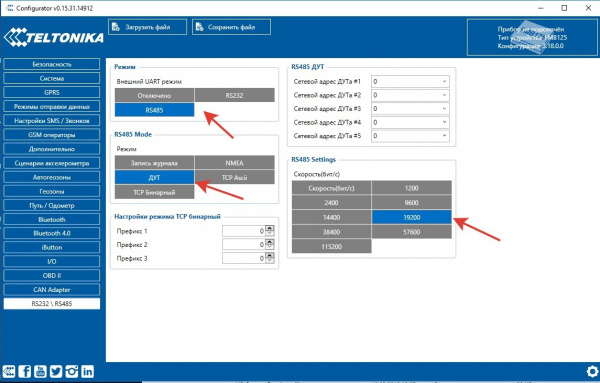Select baud rate 1200

click(x=412, y=188)
